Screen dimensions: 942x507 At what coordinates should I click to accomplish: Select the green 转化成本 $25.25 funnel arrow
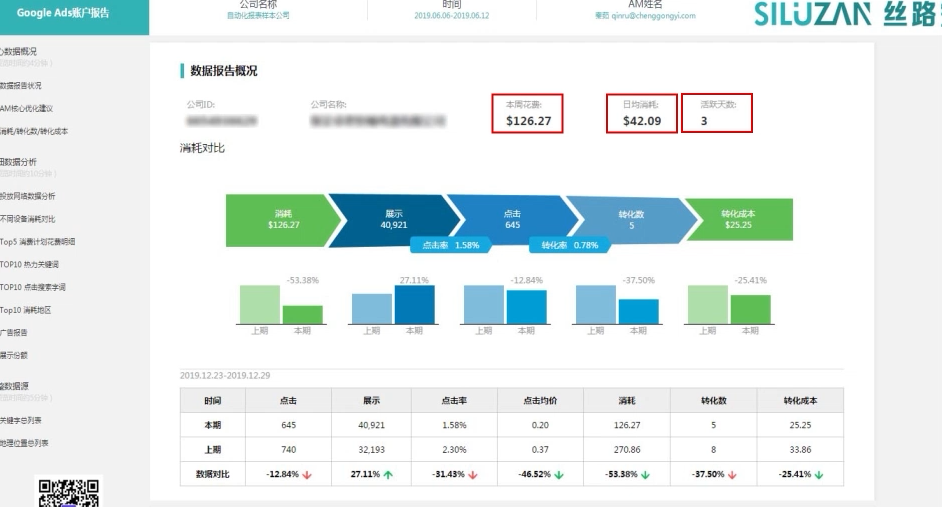pos(738,220)
